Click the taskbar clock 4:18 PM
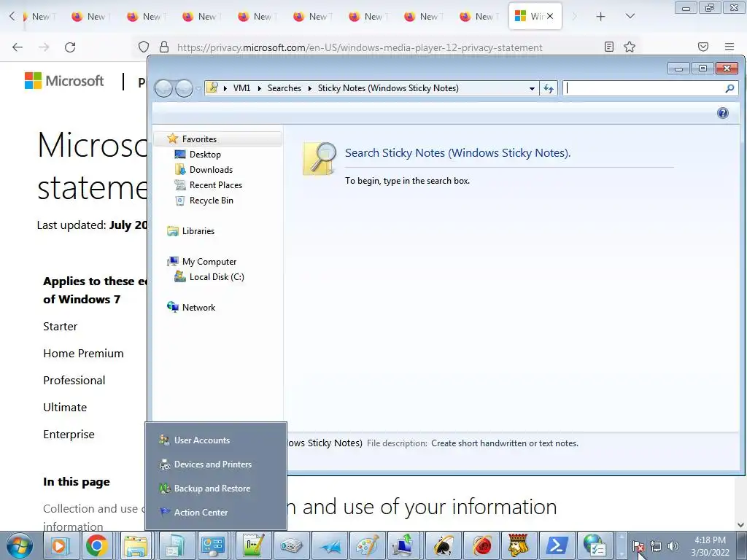This screenshot has width=747, height=560. click(710, 540)
